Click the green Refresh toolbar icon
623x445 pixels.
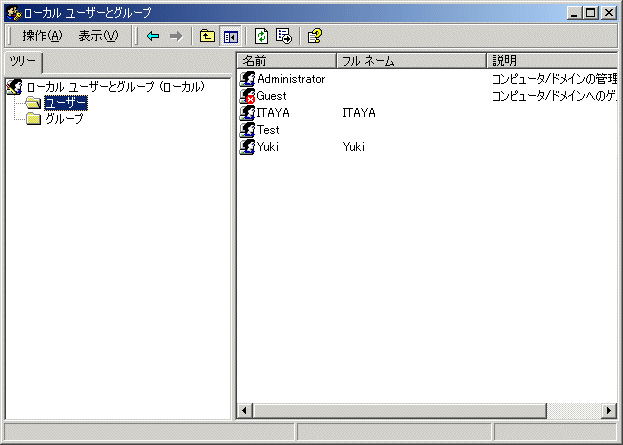[261, 36]
